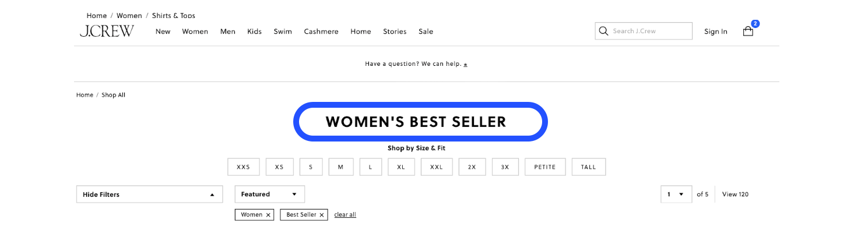This screenshot has height=237, width=868.
Task: Open the shopping bag icon
Action: (x=748, y=31)
